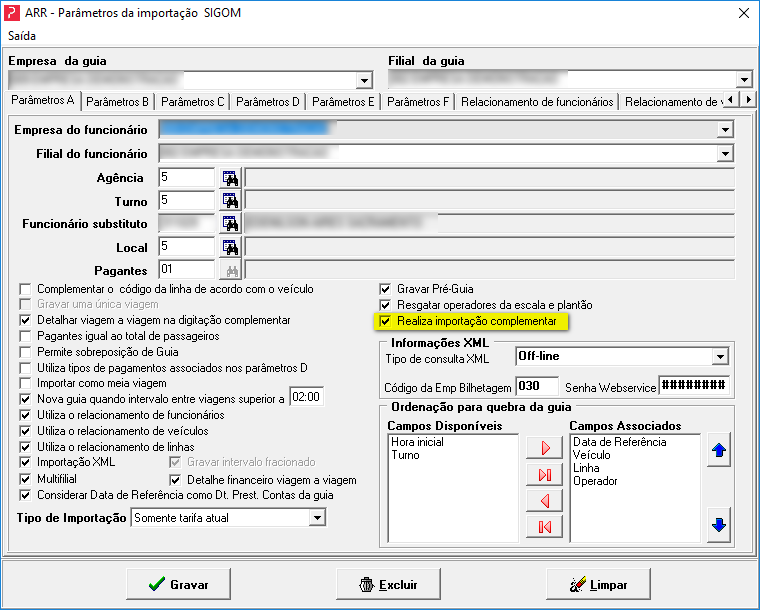Open the Filial do funcionário dropdown
The image size is (760, 610).
tap(725, 154)
